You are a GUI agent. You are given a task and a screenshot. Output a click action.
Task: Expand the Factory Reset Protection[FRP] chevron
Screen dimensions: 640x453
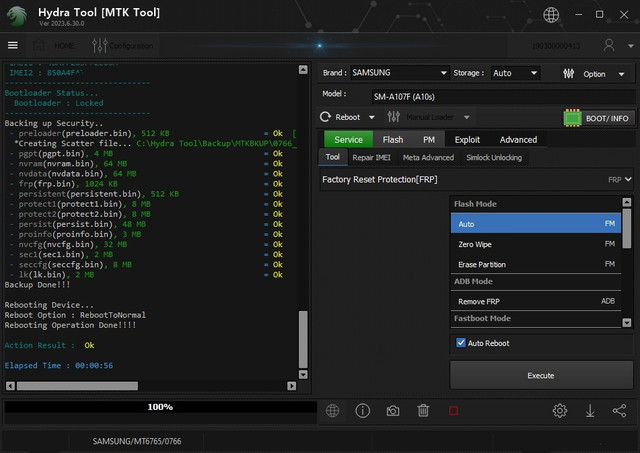click(628, 179)
